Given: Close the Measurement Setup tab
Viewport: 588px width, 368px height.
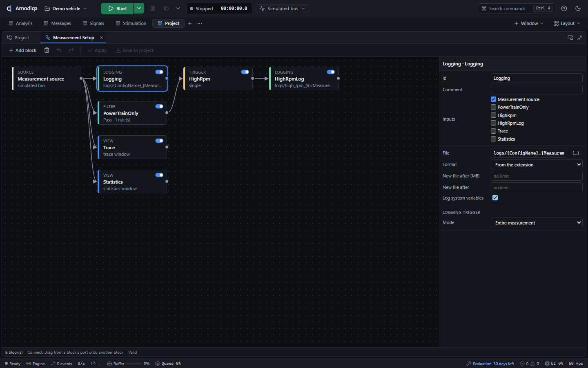Looking at the screenshot, I should (102, 38).
